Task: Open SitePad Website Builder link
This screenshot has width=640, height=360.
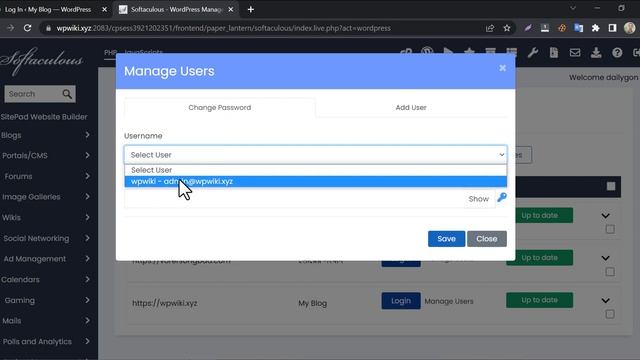Action: [x=44, y=117]
